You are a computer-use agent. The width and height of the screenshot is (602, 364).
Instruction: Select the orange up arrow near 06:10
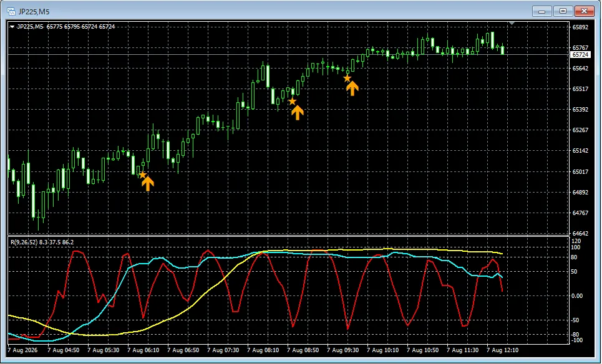click(147, 183)
